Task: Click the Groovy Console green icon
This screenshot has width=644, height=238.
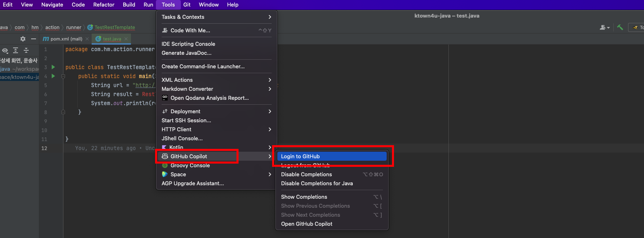Action: [x=165, y=165]
